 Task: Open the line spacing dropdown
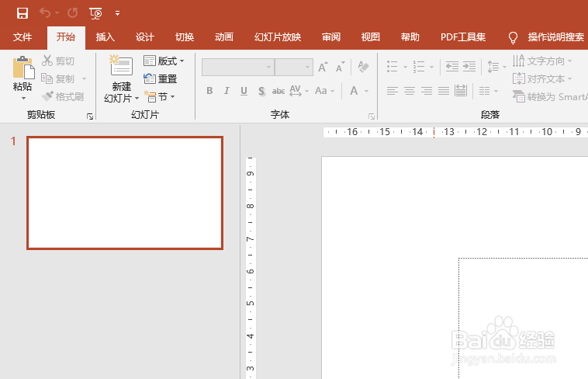coord(496,67)
